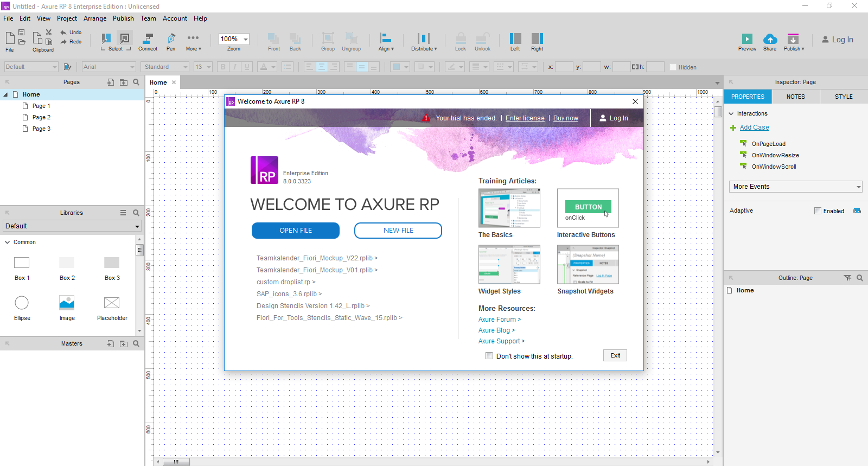
Task: Open the Arrange menu
Action: 95,18
